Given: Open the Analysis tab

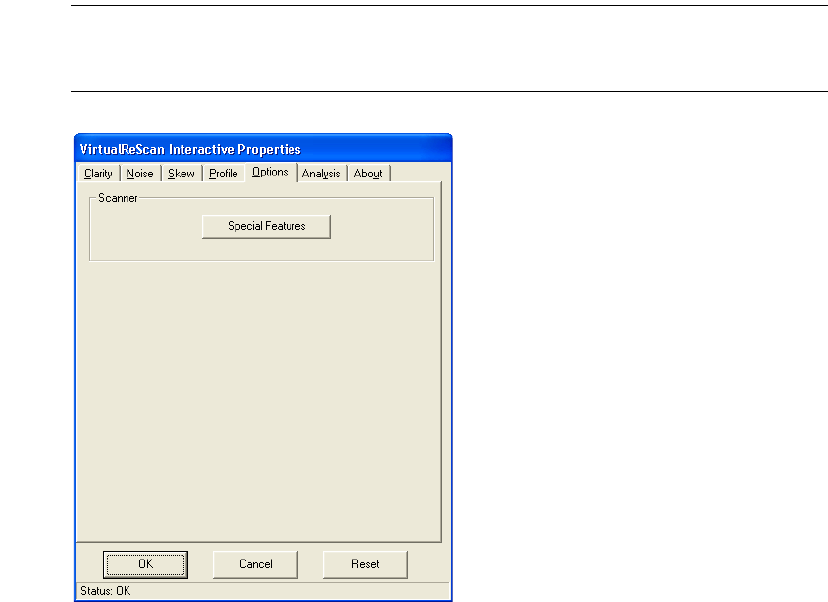Looking at the screenshot, I should (321, 173).
